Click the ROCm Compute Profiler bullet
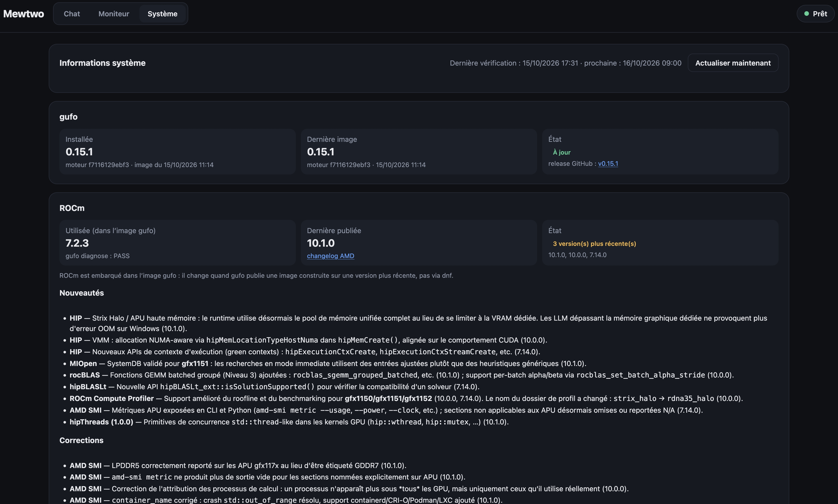Viewport: 838px width, 504px height. (x=406, y=398)
